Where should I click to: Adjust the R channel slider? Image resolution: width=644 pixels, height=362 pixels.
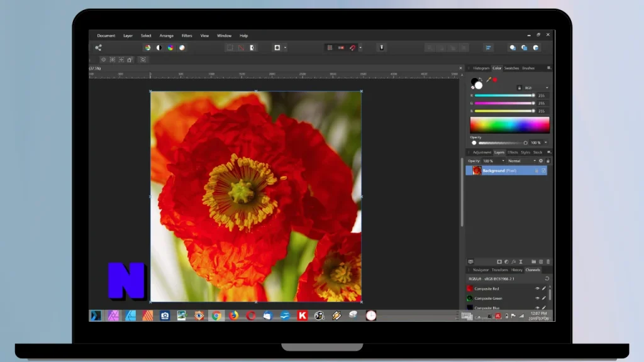tap(505, 96)
